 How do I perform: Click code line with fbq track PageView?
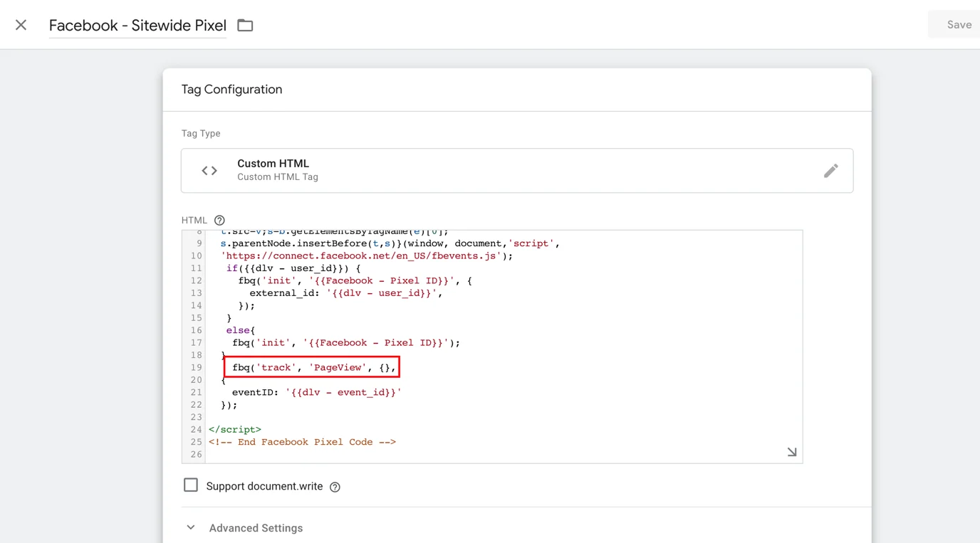[x=313, y=367]
